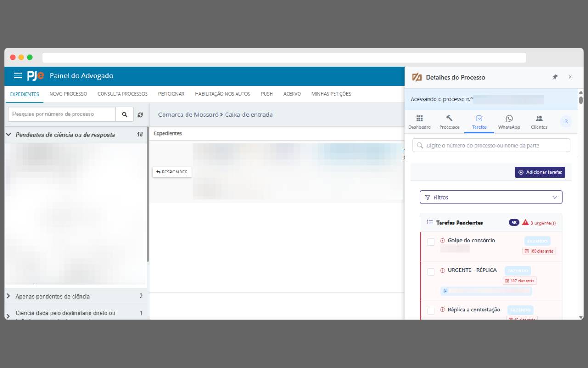The height and width of the screenshot is (368, 588).
Task: Close the Detalhes do Processo panel
Action: (570, 77)
